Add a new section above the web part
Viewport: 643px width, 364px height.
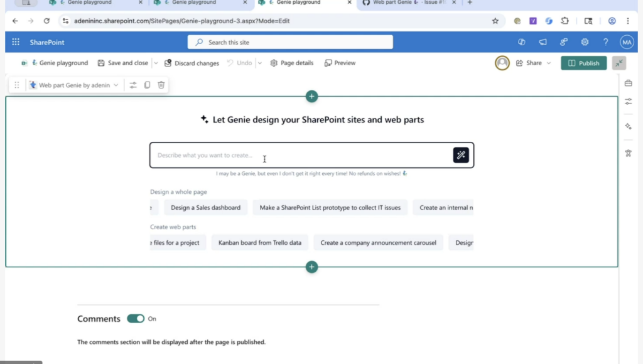[x=311, y=96]
